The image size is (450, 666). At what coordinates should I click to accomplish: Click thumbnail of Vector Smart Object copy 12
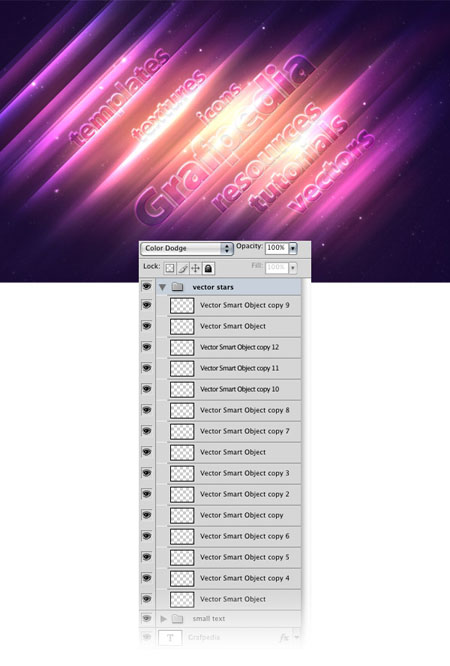[x=182, y=347]
